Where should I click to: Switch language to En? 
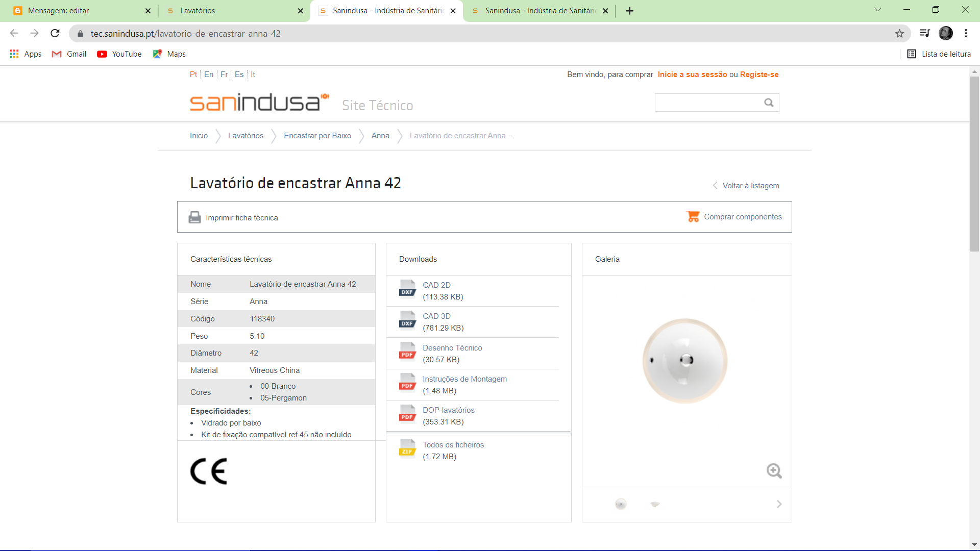click(209, 74)
